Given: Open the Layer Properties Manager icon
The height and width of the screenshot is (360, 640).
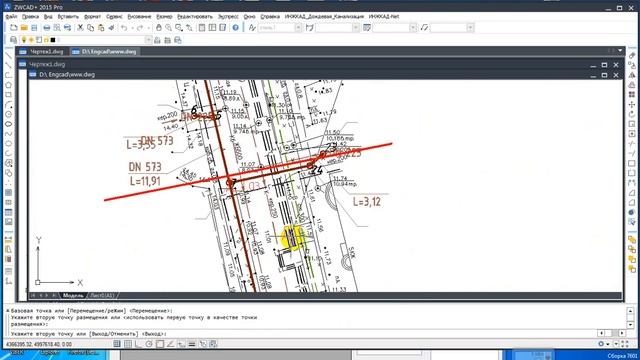Looking at the screenshot, I should pyautogui.click(x=13, y=40).
